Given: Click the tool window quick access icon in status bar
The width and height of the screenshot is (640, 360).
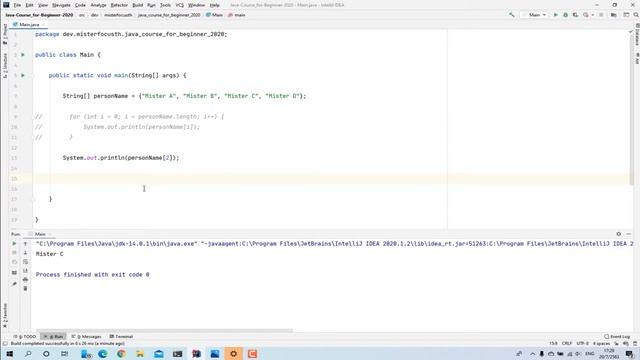Looking at the screenshot, I should pos(5,344).
